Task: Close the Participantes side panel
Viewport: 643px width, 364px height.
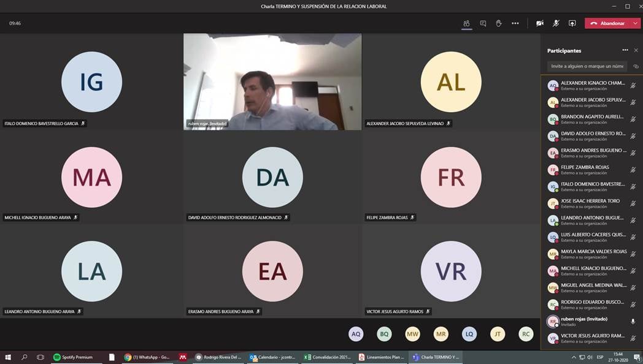Action: point(636,50)
